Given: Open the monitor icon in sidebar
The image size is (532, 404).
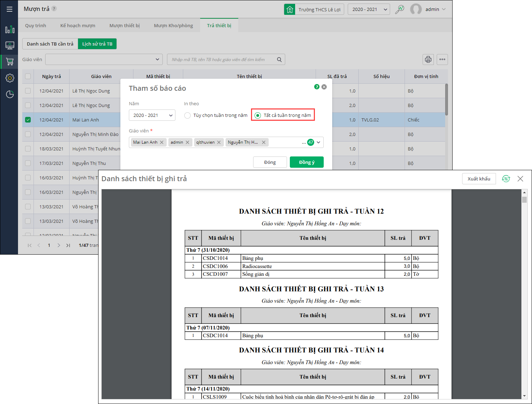Looking at the screenshot, I should tap(10, 46).
